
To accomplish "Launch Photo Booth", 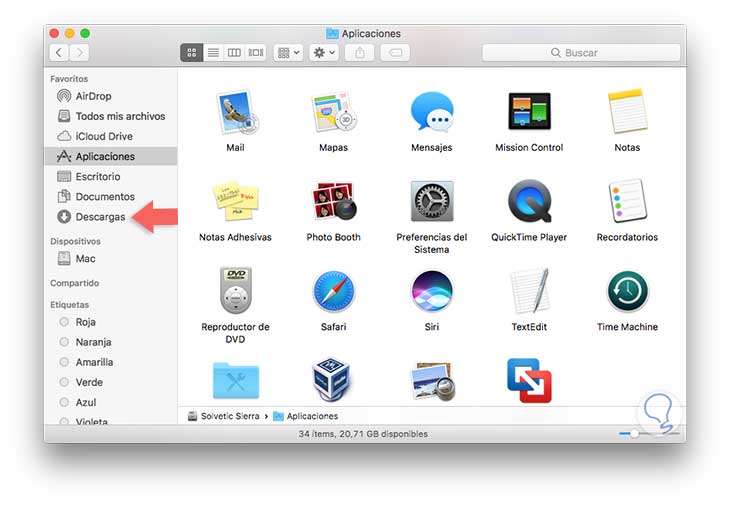I will (333, 201).
